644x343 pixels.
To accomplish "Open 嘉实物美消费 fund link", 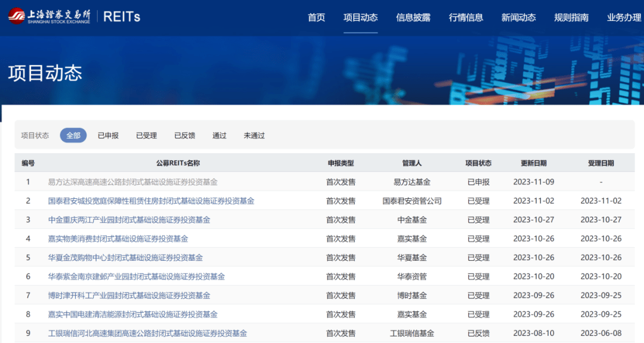I will (x=118, y=239).
